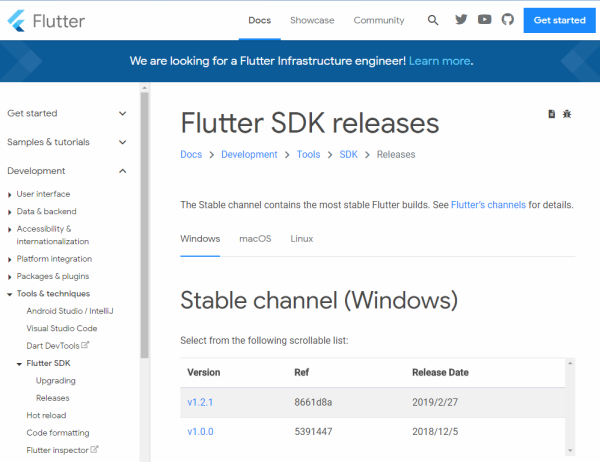The width and height of the screenshot is (600, 462).
Task: Click the Flutter inspector external link icon
Action: [x=94, y=449]
